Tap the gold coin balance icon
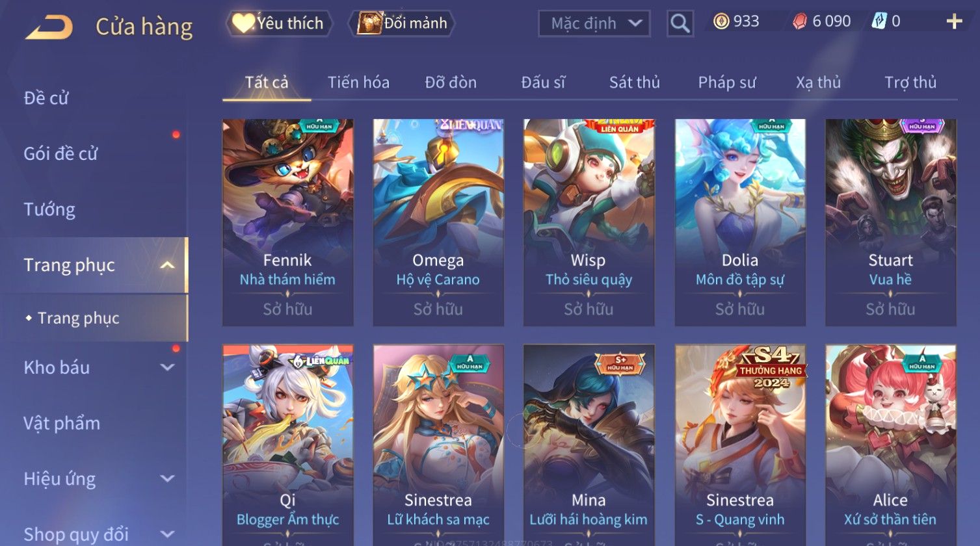Viewport: 980px width, 546px height. click(721, 22)
